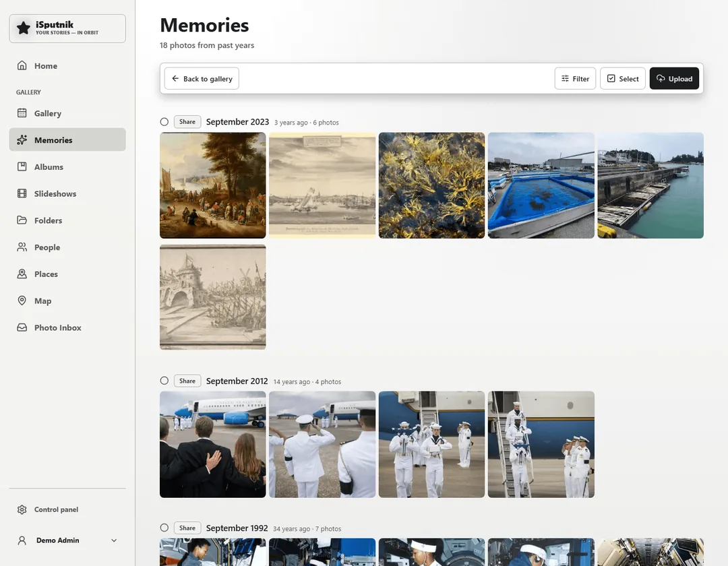Click the '3 years ago · 6 photos' text
Image resolution: width=728 pixels, height=566 pixels.
click(x=307, y=123)
